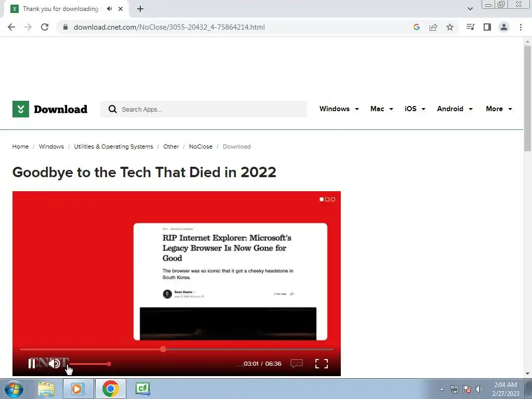Open a new browser tab
Viewport: 532px width, 399px height.
140,9
